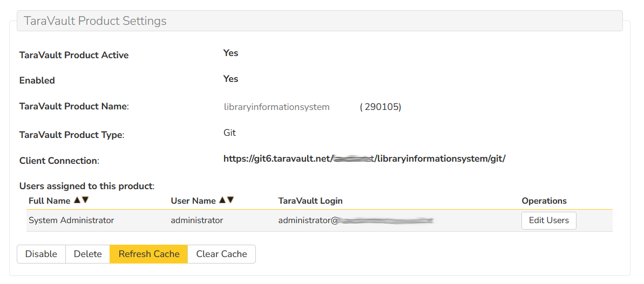This screenshot has width=644, height=284.
Task: Click the TaraVault Login column header
Action: (310, 201)
